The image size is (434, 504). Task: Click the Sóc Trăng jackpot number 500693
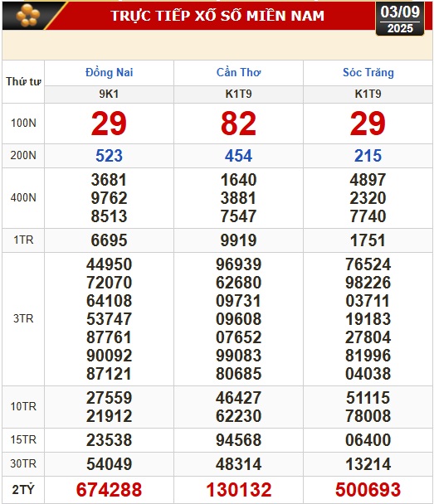[368, 490]
